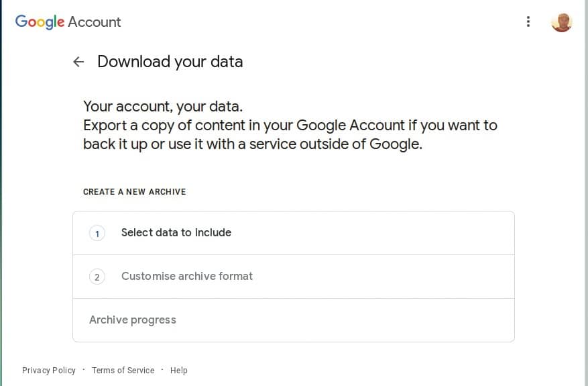
Task: Click the CREATE A NEW ARCHIVE heading
Action: 135,191
